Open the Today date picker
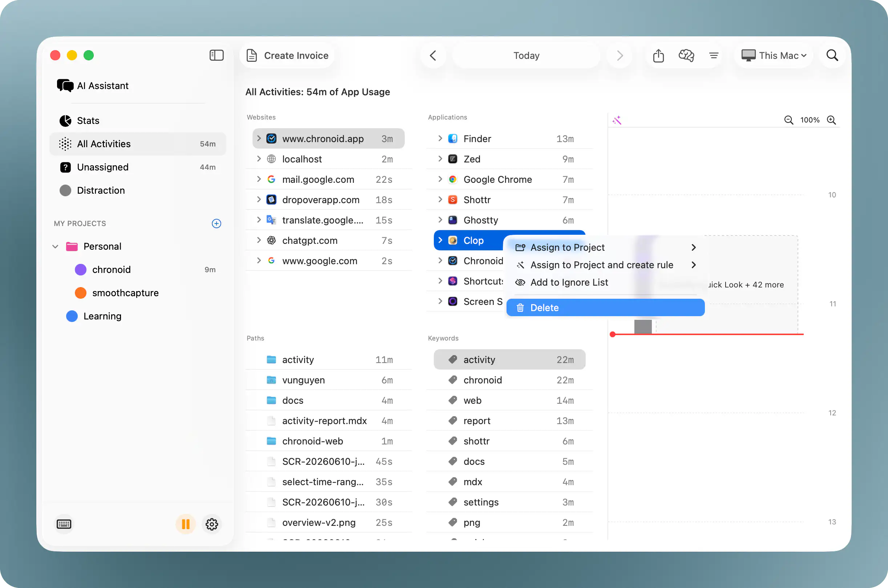The image size is (888, 588). coord(526,56)
